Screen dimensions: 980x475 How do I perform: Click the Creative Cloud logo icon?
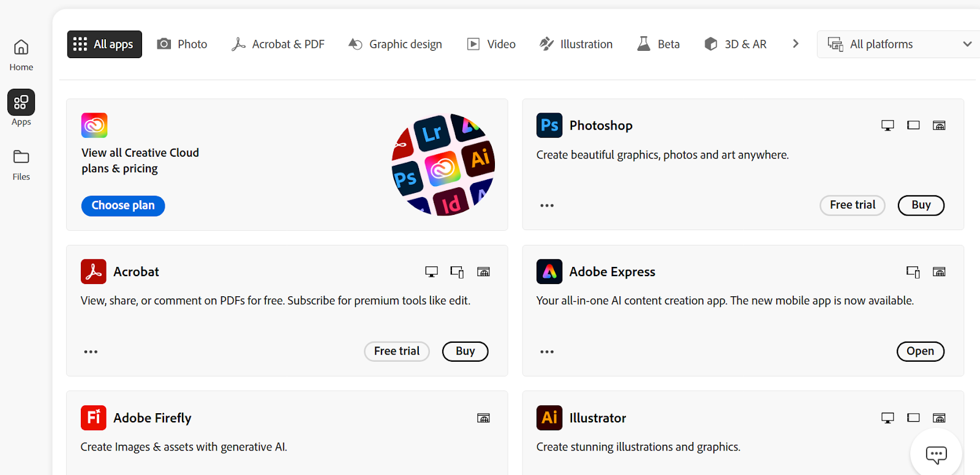coord(94,125)
